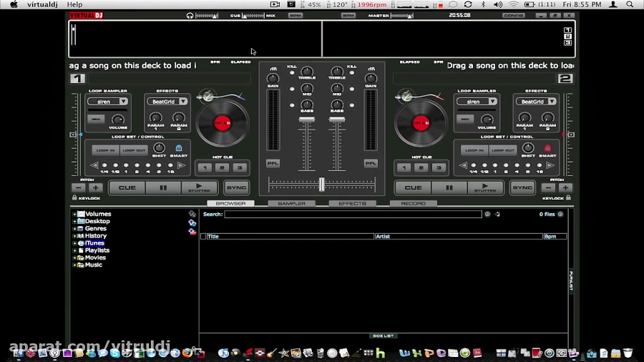Toggle deck 1 Keylock

click(x=74, y=198)
